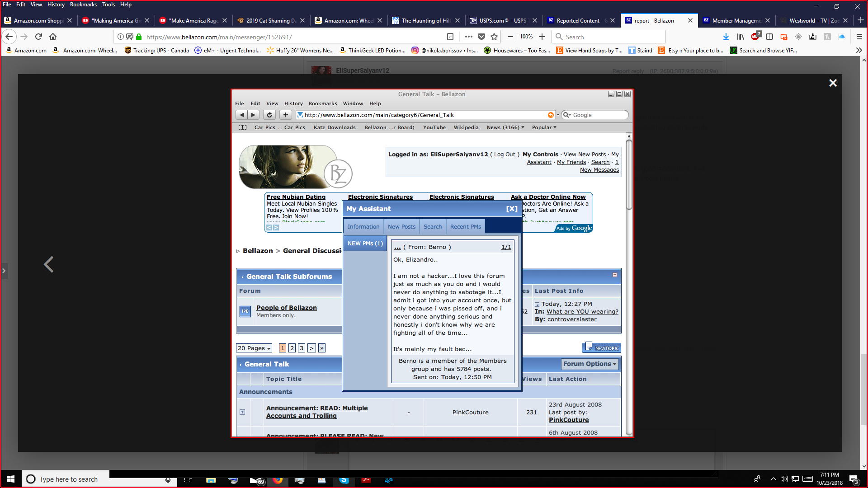Open the Library icon in toolbar
Viewport: 868px width, 488px height.
tap(740, 37)
